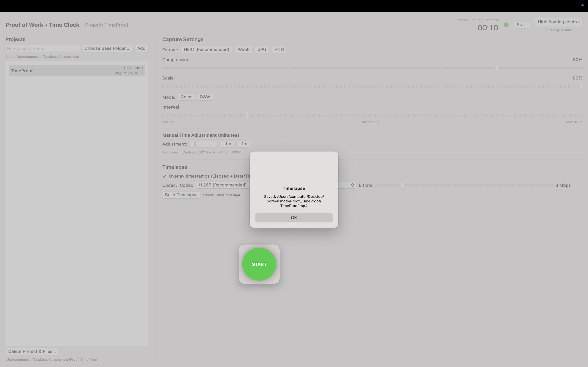Subtract a minute with -1m button
This screenshot has width=588, height=367.
pyautogui.click(x=243, y=144)
